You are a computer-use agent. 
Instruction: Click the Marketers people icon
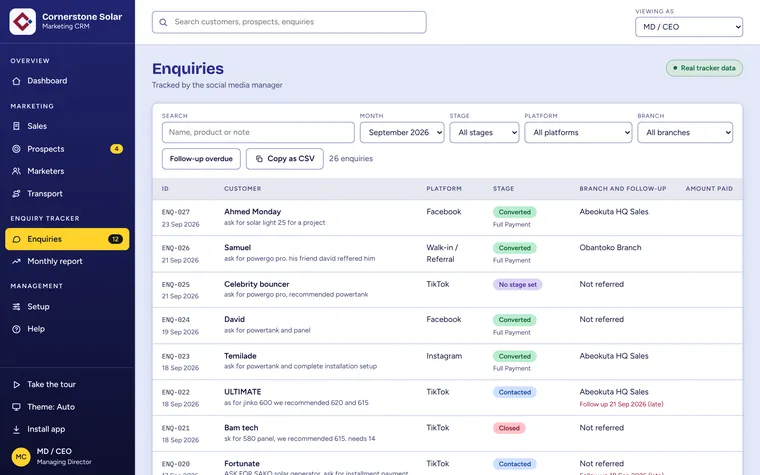[x=16, y=171]
